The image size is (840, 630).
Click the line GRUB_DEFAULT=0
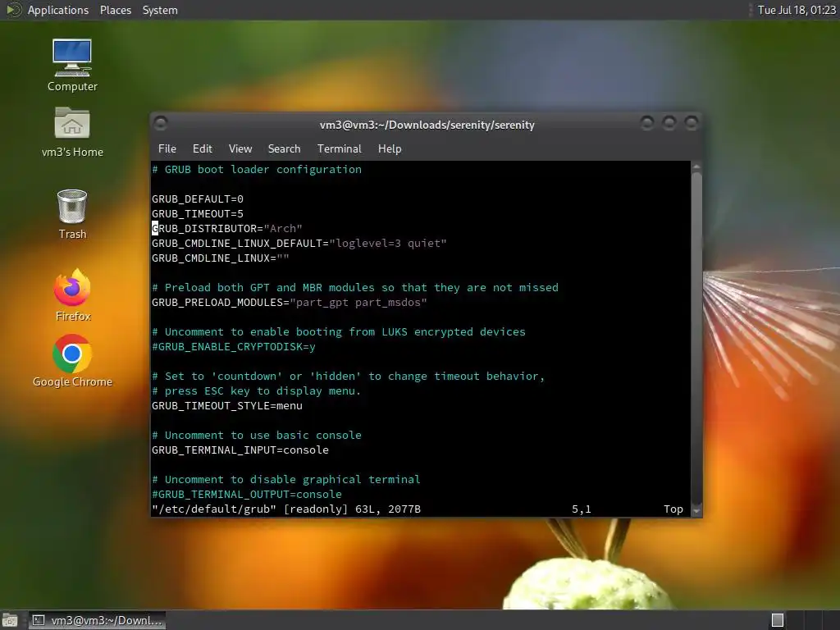(198, 199)
